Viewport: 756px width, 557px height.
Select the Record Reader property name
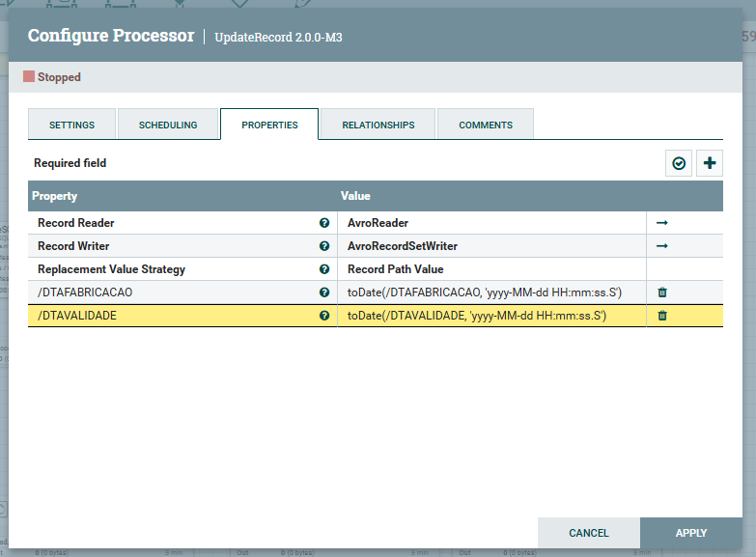click(x=75, y=223)
